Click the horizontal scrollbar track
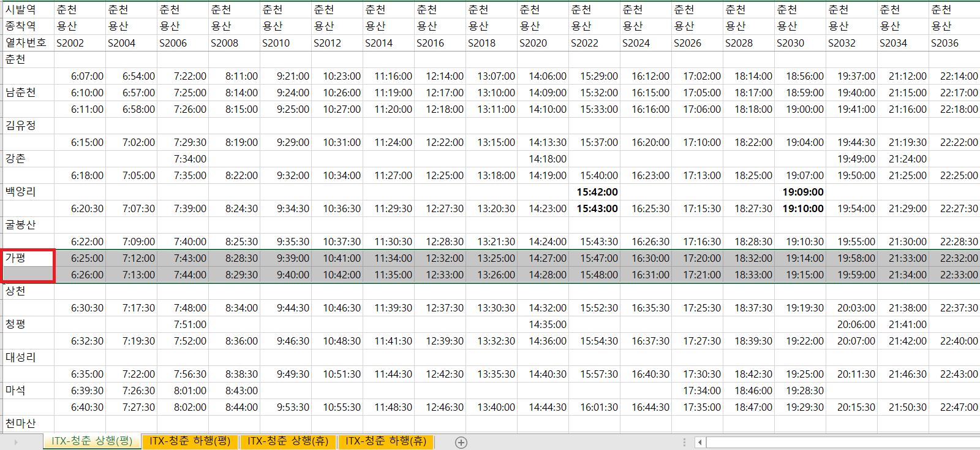Viewport: 980px width, 450px height. [842, 442]
